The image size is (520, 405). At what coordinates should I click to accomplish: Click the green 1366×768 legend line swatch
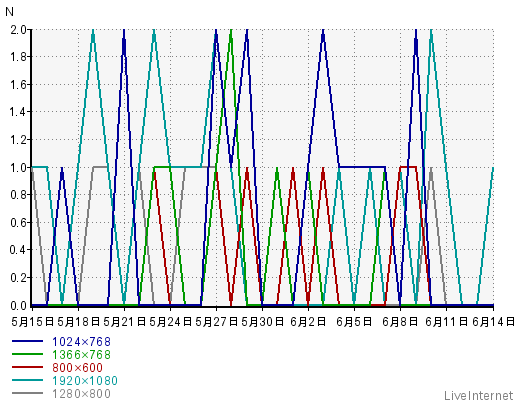coord(28,354)
